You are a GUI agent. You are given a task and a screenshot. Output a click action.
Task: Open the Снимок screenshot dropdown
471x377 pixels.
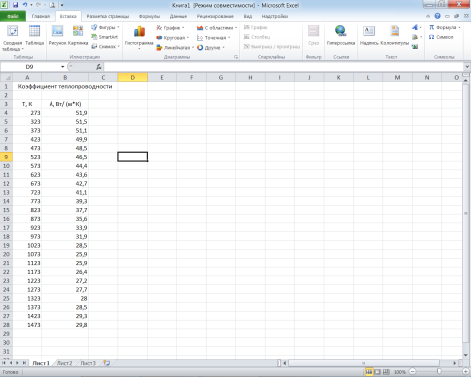click(105, 47)
